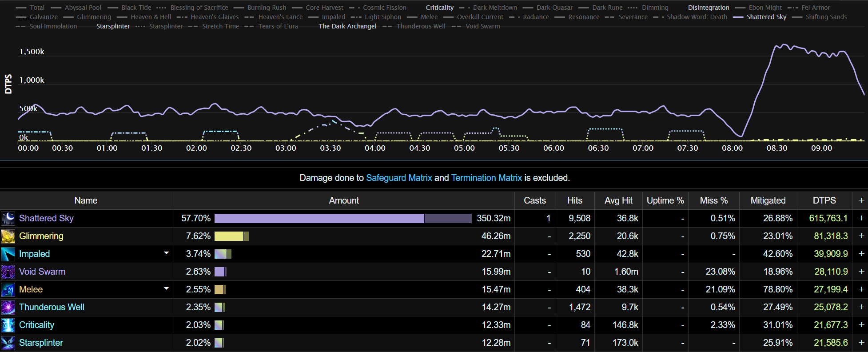Toggle Cosmic Fission legend entry
This screenshot has height=352, width=868.
[378, 8]
